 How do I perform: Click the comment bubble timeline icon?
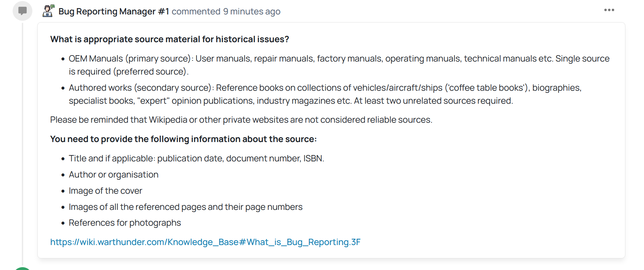pyautogui.click(x=22, y=11)
